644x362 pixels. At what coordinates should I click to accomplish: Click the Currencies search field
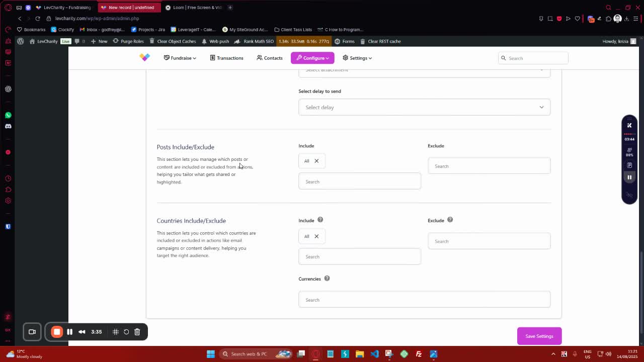coord(424,300)
